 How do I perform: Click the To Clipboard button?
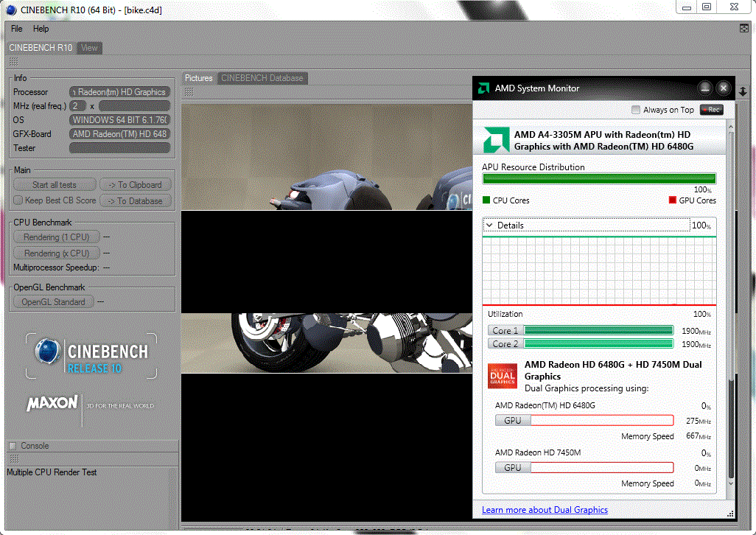coord(135,185)
